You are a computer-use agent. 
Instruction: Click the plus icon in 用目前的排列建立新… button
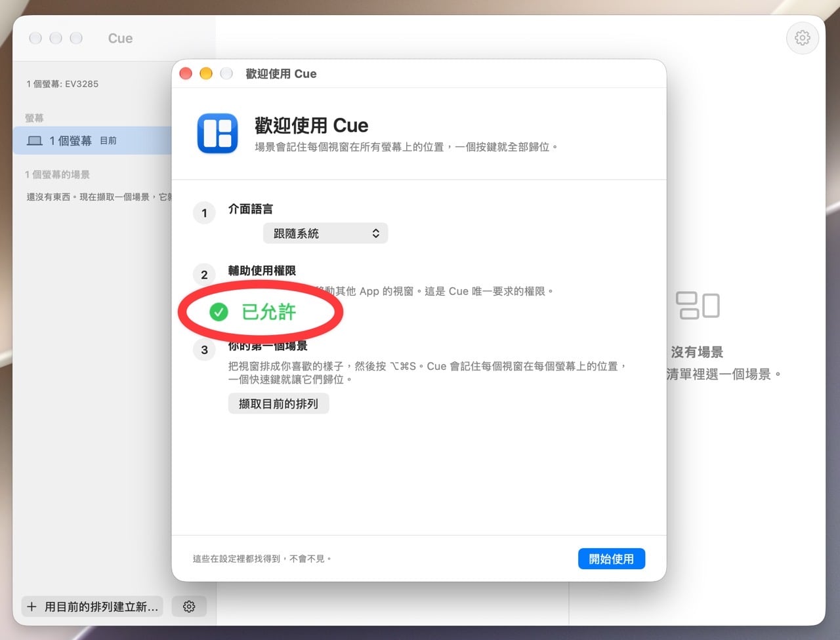coord(31,607)
